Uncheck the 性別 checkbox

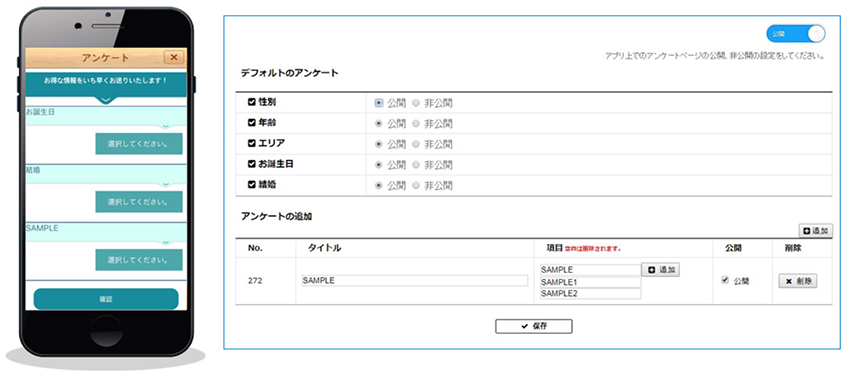251,102
